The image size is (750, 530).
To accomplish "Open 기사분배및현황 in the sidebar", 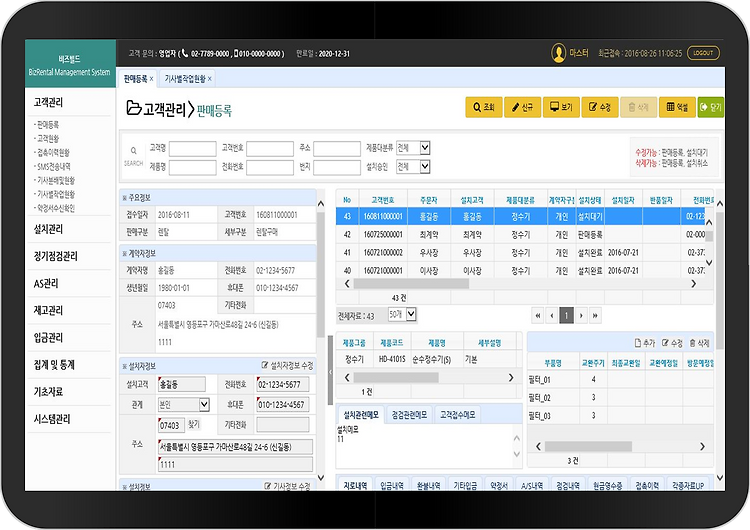I will (55, 180).
